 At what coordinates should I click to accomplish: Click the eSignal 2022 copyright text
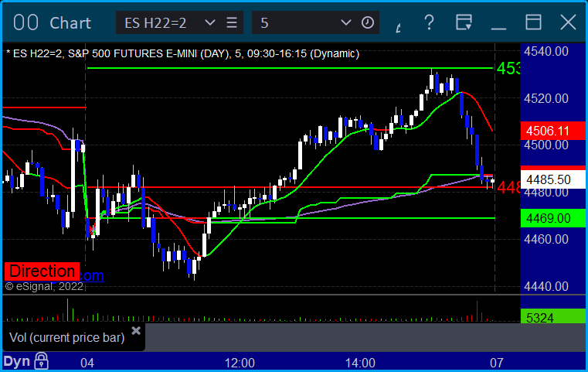[44, 286]
